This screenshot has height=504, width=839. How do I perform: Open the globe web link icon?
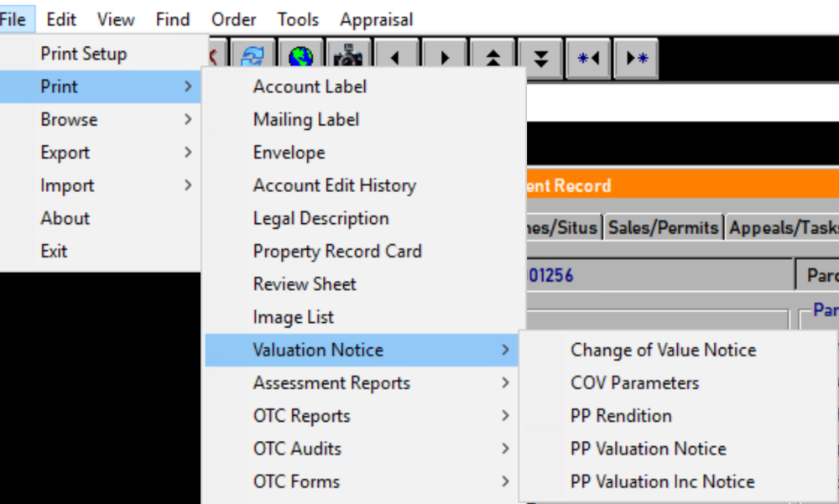pos(300,57)
